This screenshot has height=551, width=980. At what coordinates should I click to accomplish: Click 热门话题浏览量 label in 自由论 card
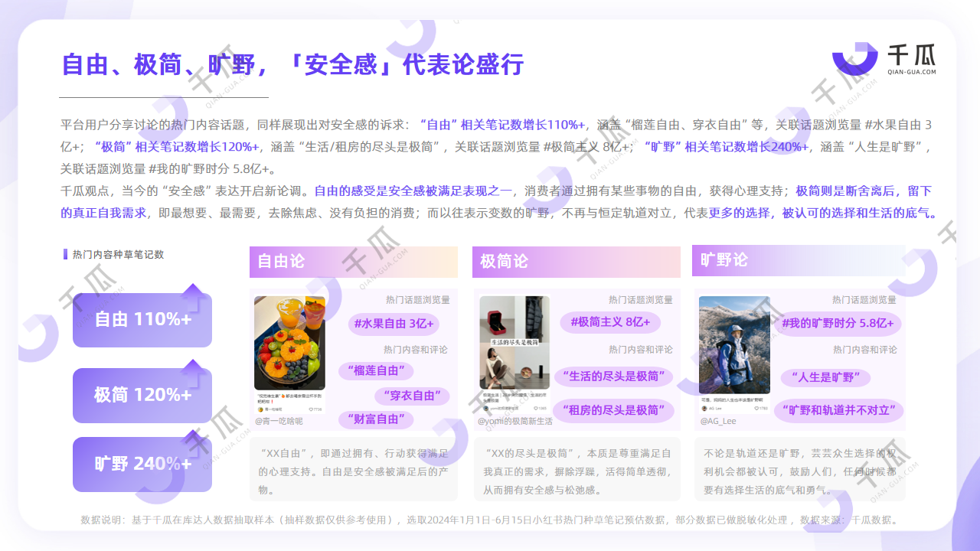(x=417, y=300)
